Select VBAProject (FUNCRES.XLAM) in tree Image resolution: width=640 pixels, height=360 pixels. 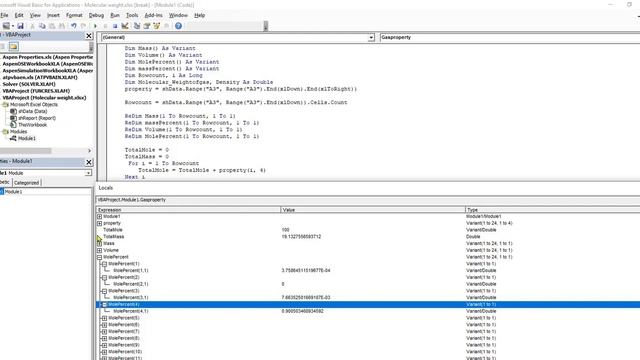[36, 91]
